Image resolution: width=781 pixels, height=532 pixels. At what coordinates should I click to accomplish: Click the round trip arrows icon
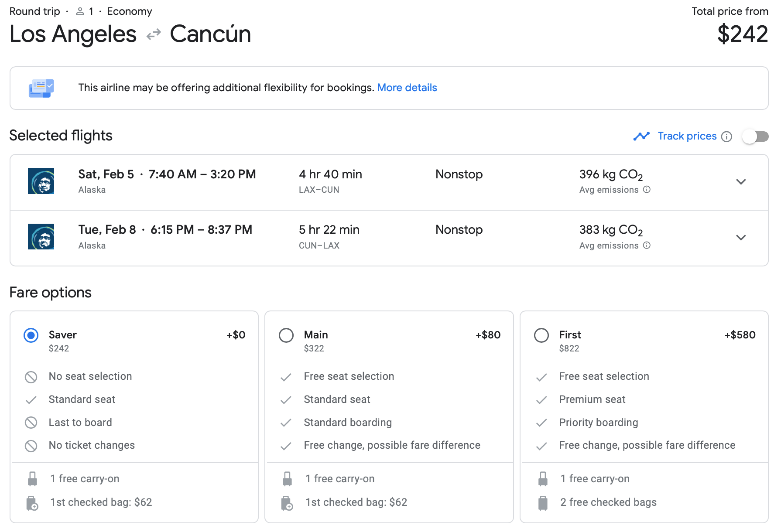(154, 34)
